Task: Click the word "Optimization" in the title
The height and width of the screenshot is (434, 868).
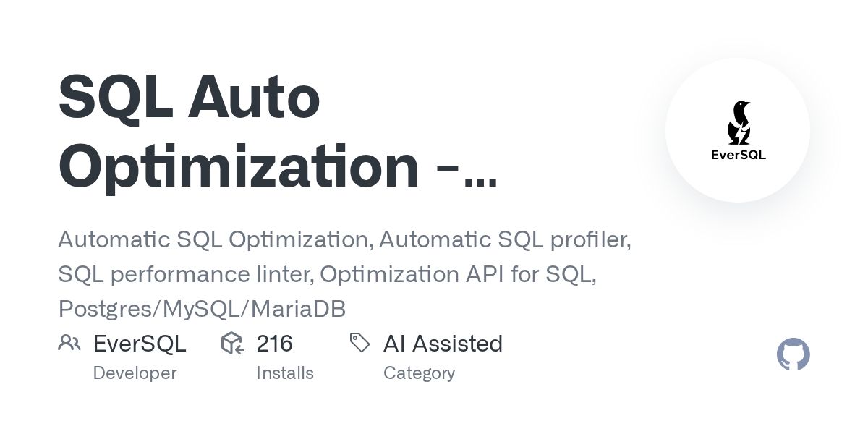Action: [x=239, y=166]
